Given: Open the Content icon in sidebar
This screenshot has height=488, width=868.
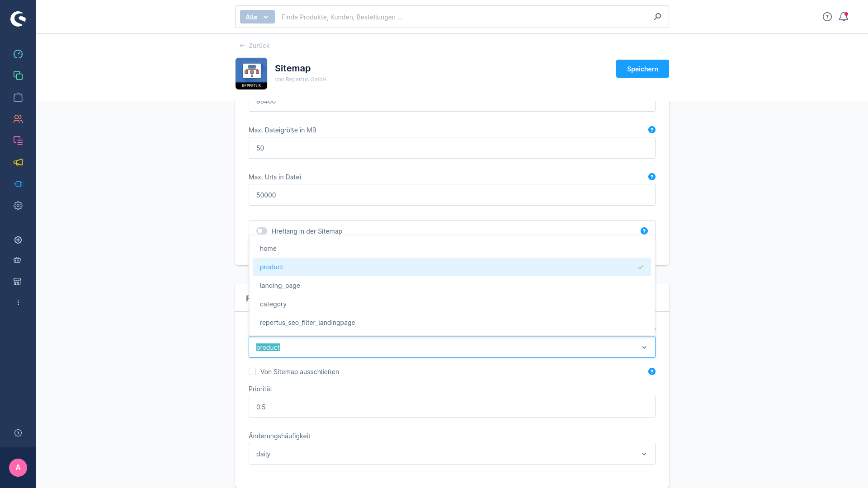Looking at the screenshot, I should pyautogui.click(x=18, y=141).
